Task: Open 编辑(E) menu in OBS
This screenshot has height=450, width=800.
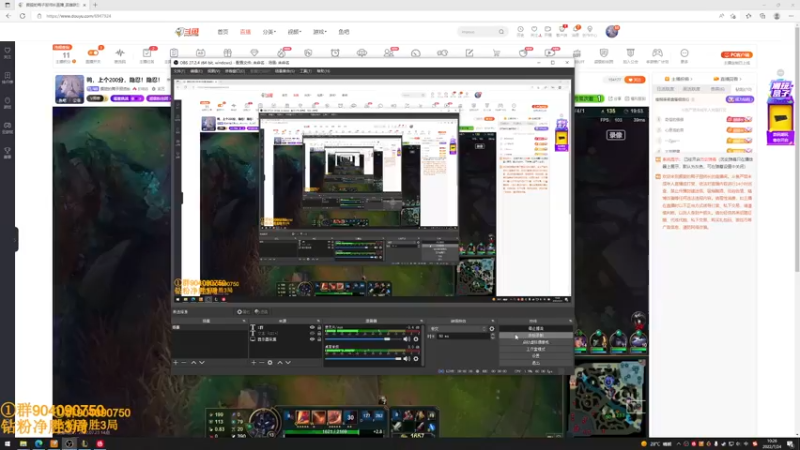Action: point(196,71)
